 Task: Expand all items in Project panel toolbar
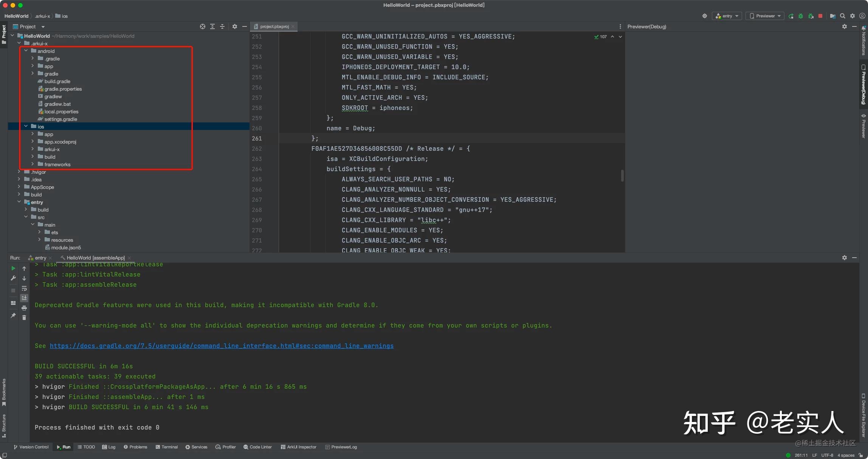212,26
